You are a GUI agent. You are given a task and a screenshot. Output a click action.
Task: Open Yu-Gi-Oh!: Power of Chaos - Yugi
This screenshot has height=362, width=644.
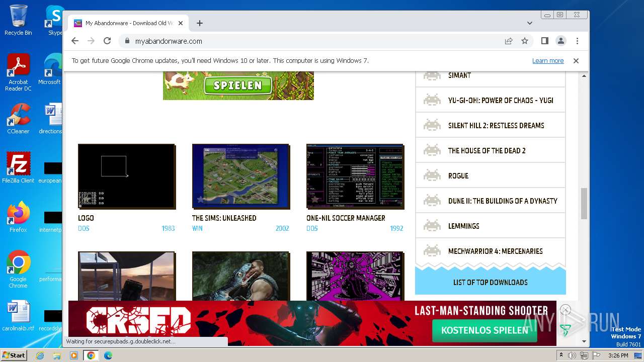[x=501, y=101]
